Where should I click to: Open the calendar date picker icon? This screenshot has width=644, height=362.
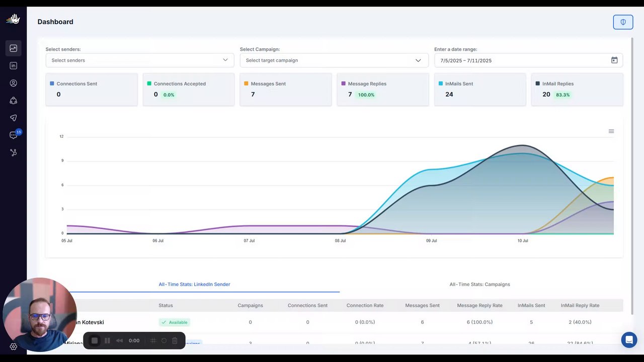[614, 60]
